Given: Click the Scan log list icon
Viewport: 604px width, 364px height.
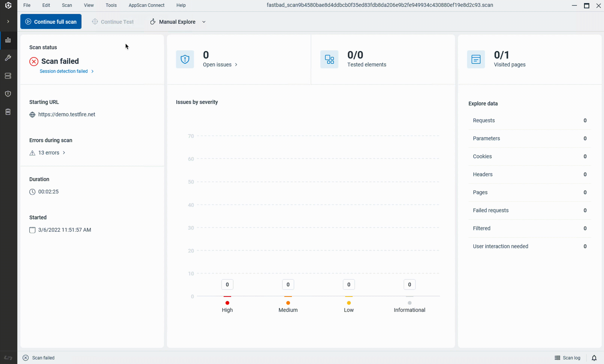Looking at the screenshot, I should click(x=557, y=358).
